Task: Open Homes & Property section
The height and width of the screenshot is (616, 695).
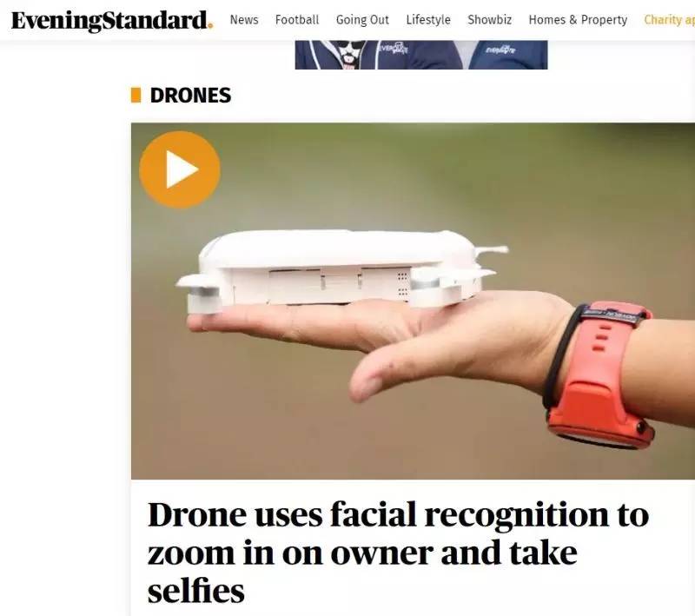Action: [x=578, y=20]
